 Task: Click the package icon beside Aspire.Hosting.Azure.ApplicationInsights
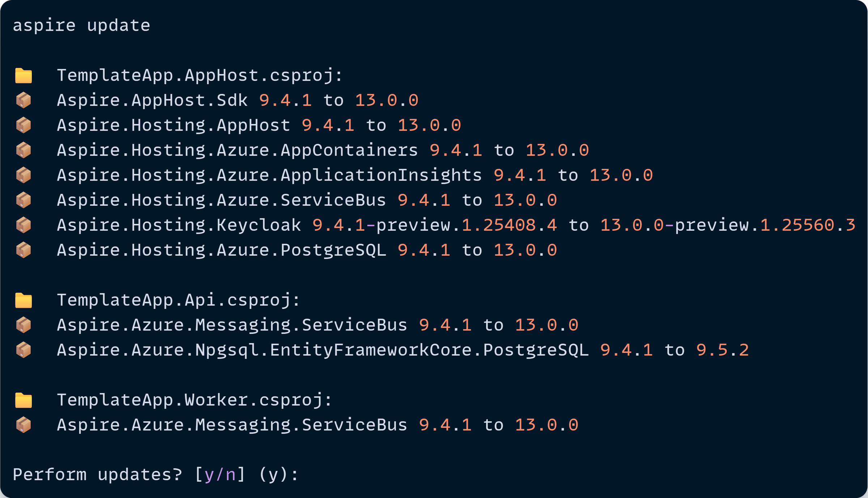point(24,175)
